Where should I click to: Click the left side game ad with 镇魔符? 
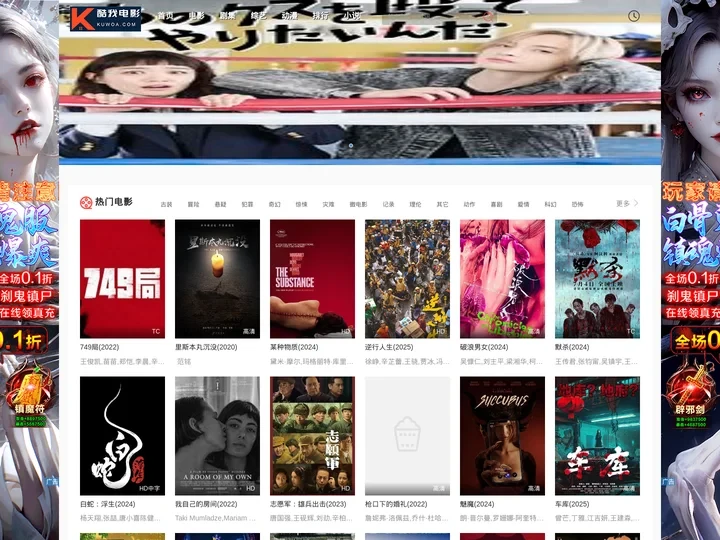(x=29, y=270)
